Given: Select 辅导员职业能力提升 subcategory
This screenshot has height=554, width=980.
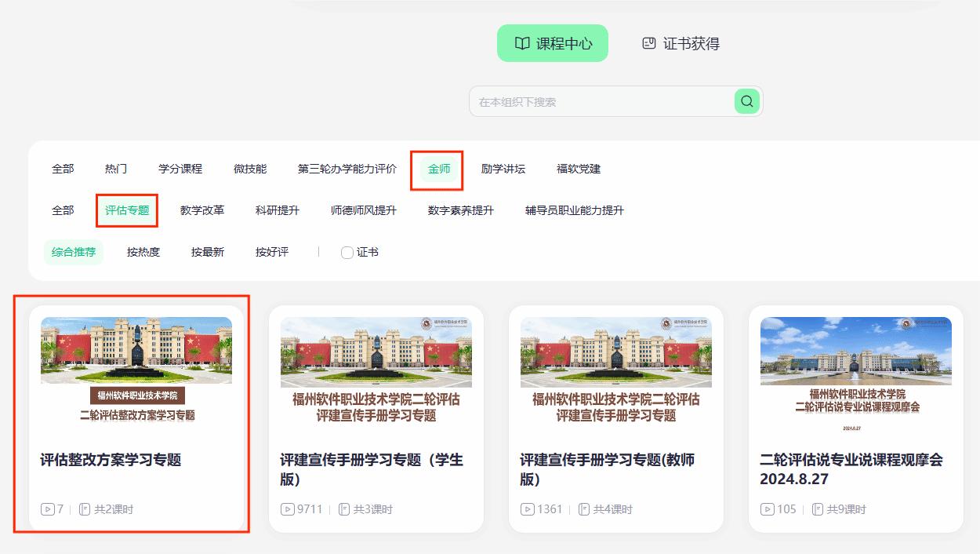Looking at the screenshot, I should 575,210.
